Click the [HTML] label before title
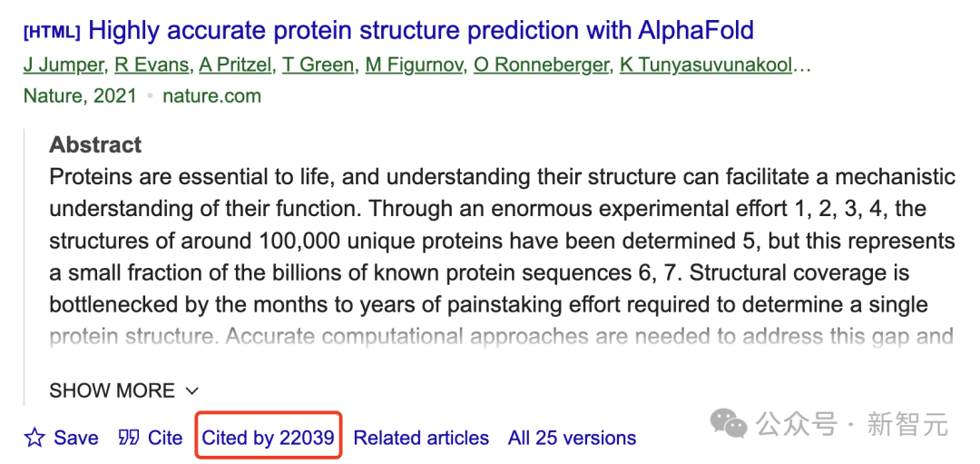The image size is (980, 464). point(52,32)
